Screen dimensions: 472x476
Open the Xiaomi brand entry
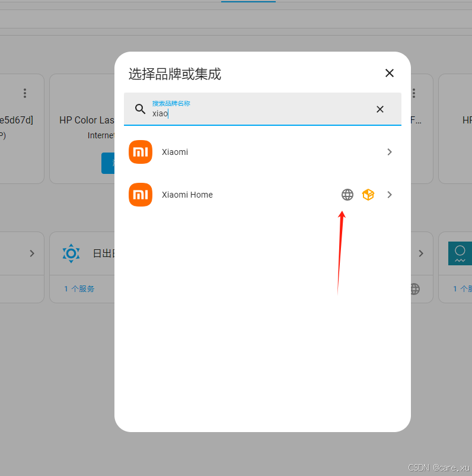click(x=263, y=152)
